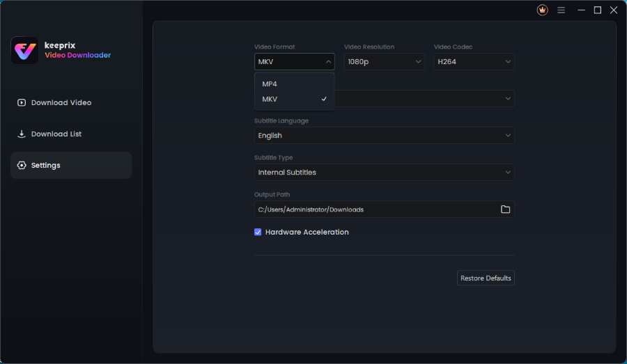Switch to the Download List section
The image size is (627, 364).
pyautogui.click(x=56, y=134)
